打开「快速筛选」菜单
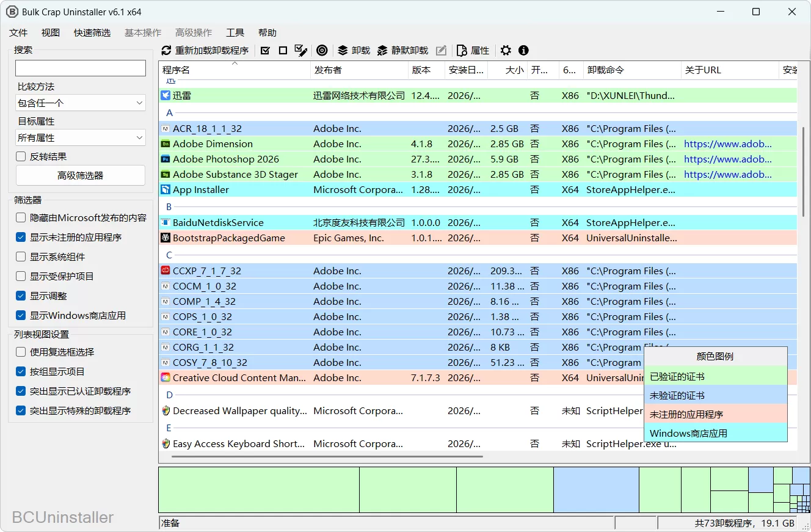The width and height of the screenshot is (811, 532). [x=92, y=33]
